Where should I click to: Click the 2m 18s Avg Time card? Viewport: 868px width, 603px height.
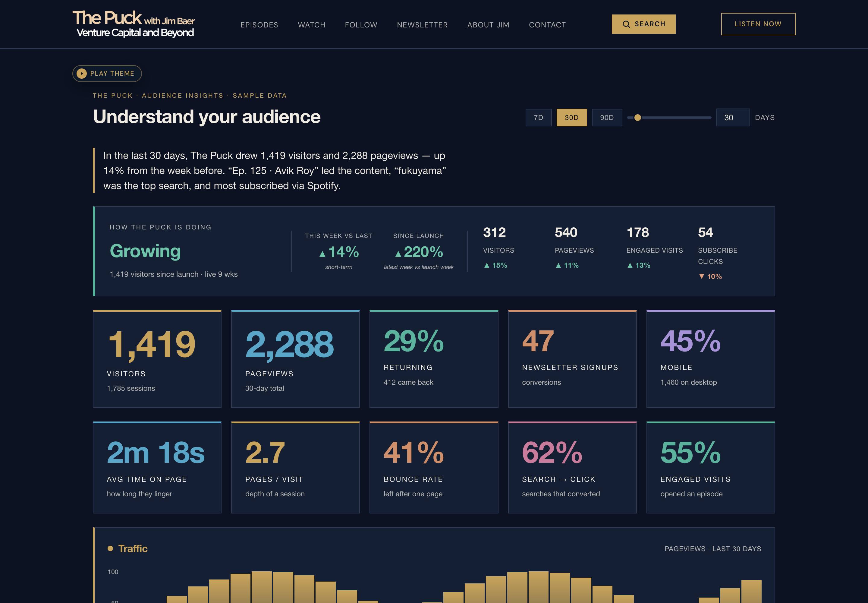click(x=157, y=467)
